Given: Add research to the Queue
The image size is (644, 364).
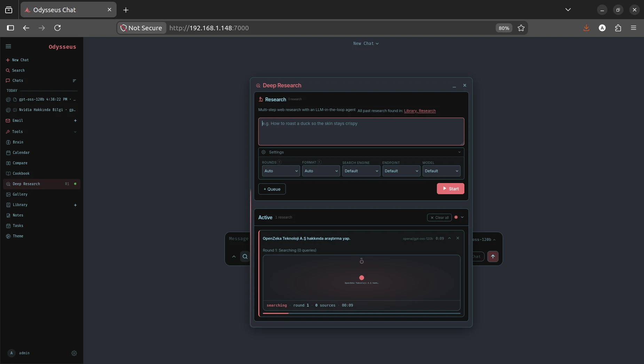Looking at the screenshot, I should click(272, 189).
